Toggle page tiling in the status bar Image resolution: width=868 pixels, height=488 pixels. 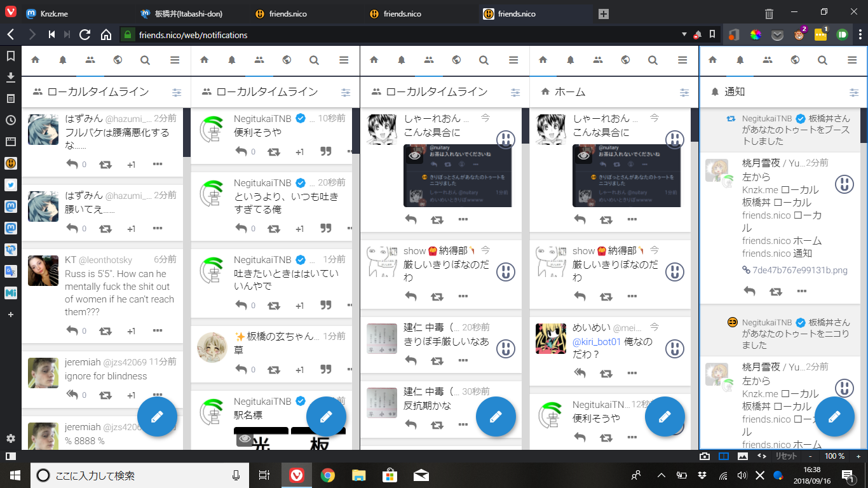coord(723,456)
